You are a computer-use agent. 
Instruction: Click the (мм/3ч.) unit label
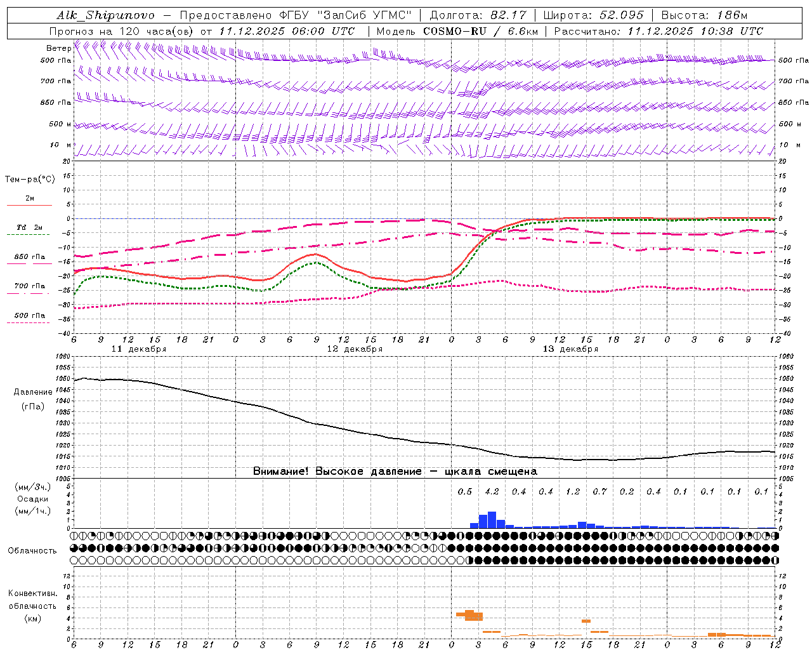[32, 487]
